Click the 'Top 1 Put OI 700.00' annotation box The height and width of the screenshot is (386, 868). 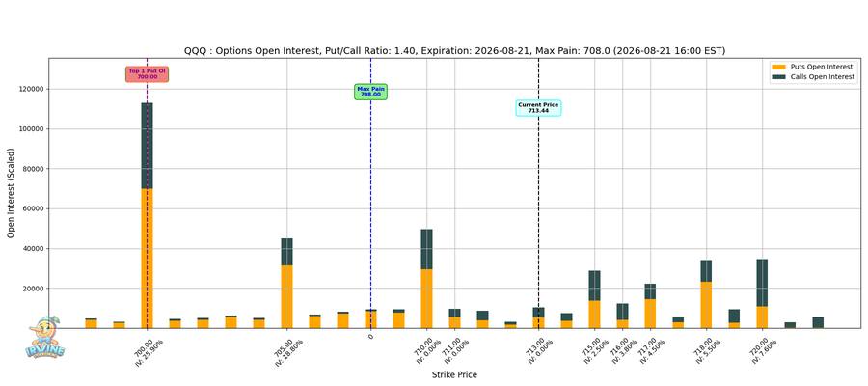[x=148, y=74]
